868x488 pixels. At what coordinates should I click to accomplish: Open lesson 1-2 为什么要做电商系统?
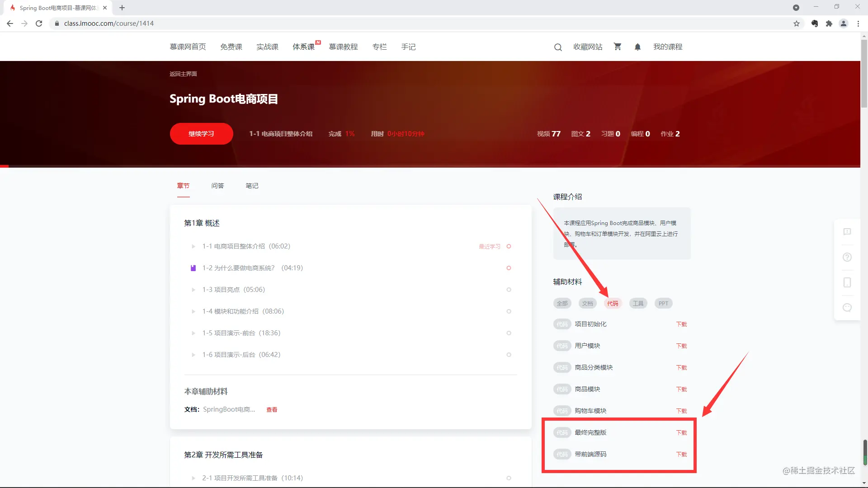pos(253,268)
